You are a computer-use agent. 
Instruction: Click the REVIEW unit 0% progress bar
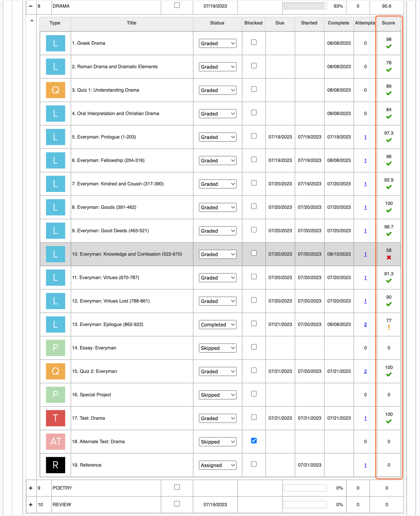(305, 504)
